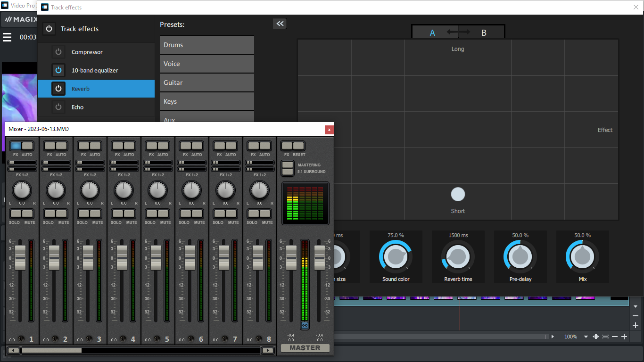Viewport: 644px width, 362px height.
Task: Click the horizontal timeline zoom-in plus icon
Action: point(624,337)
